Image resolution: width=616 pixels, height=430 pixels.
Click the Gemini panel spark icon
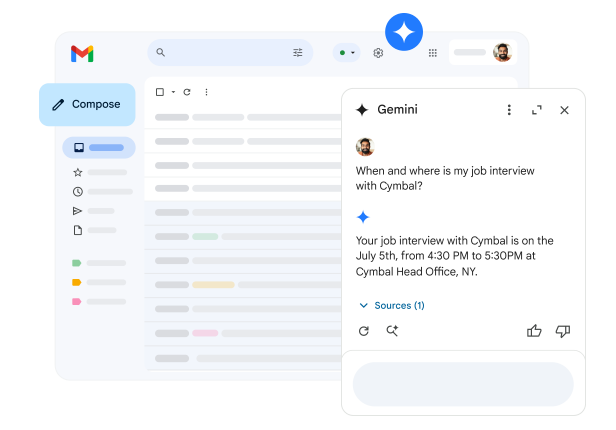[x=362, y=110]
